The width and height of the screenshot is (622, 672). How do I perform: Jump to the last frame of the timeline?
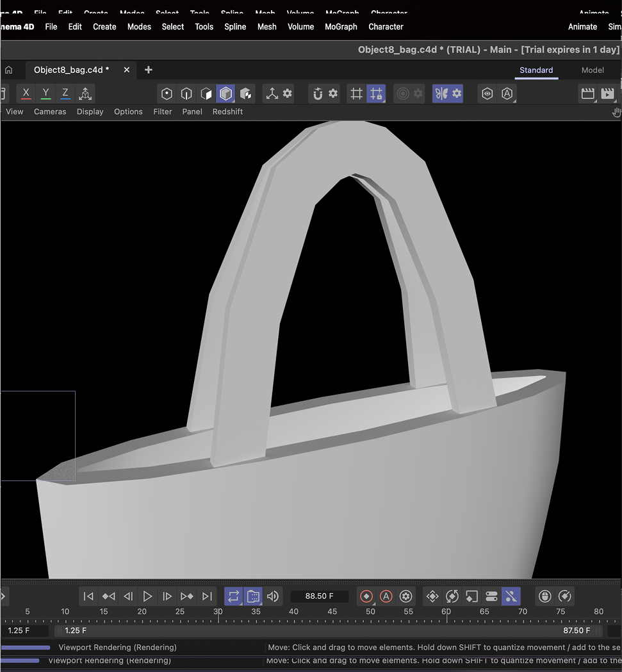coord(207,596)
